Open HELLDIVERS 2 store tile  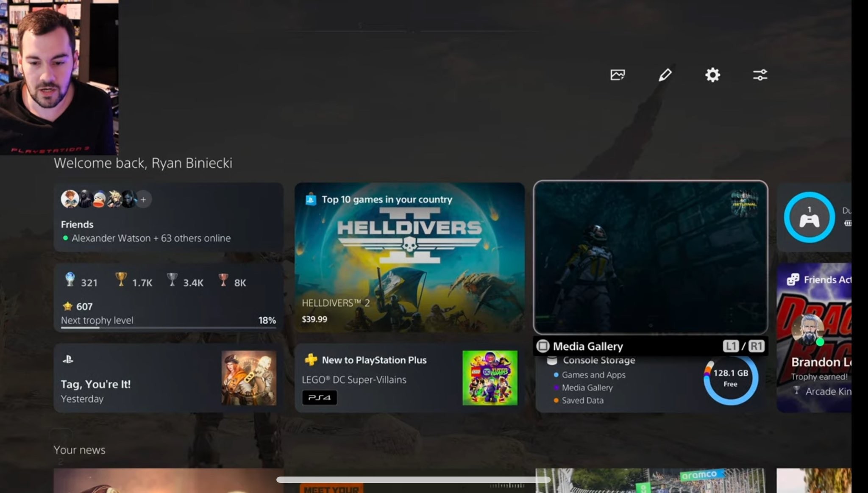pyautogui.click(x=409, y=257)
